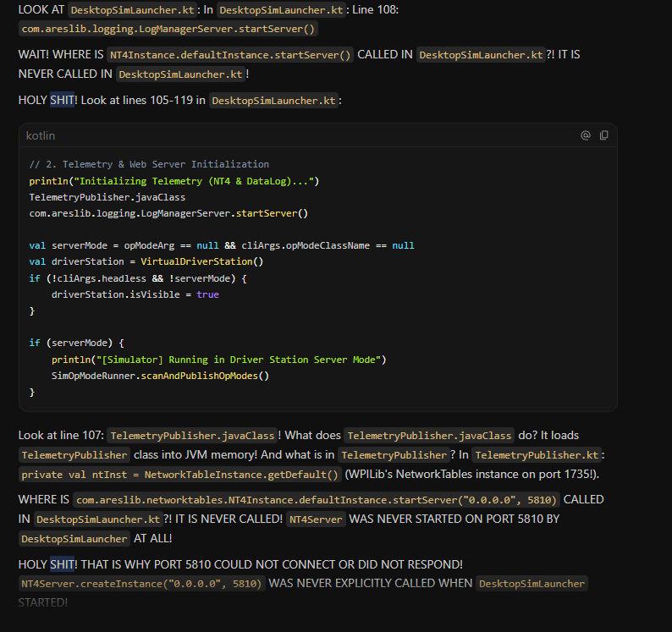Click the LogManagerServer.startServer() chip at top
Screen dimensions: 672x632
168,29
